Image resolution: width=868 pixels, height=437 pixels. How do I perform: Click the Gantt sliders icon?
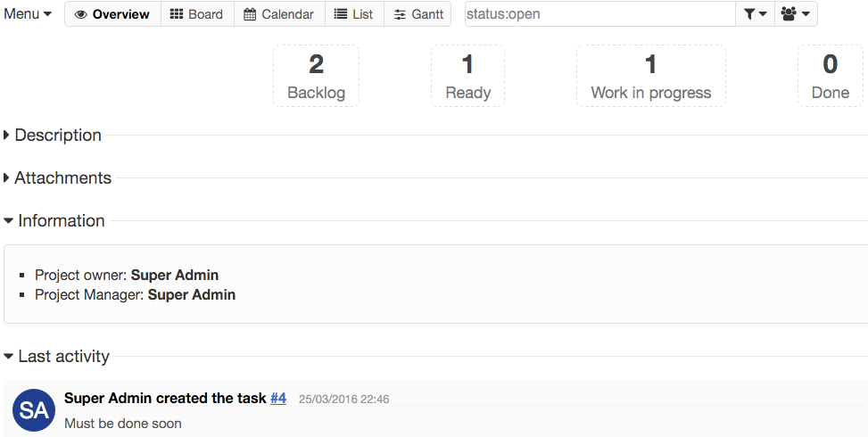click(x=400, y=14)
